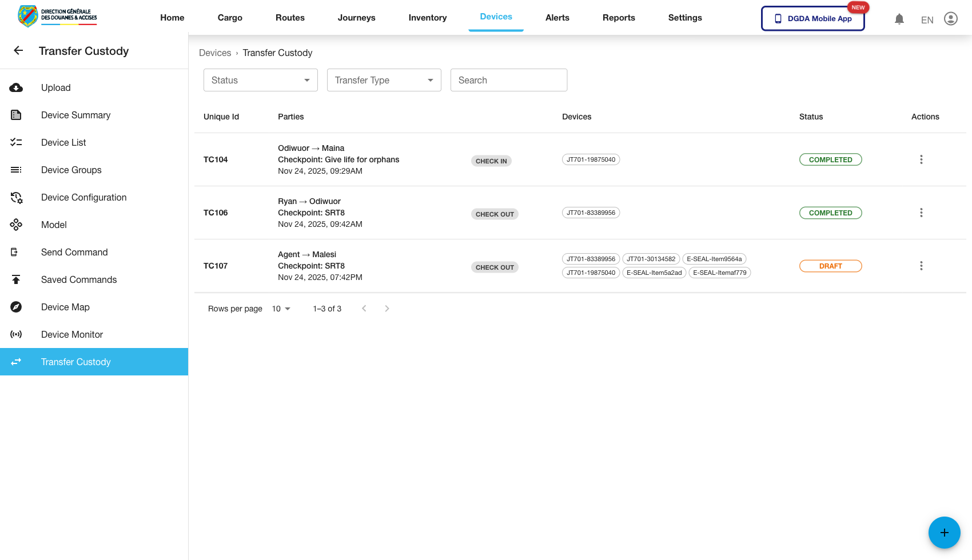Open the actions menu for TC107
The width and height of the screenshot is (972, 560).
pos(921,266)
